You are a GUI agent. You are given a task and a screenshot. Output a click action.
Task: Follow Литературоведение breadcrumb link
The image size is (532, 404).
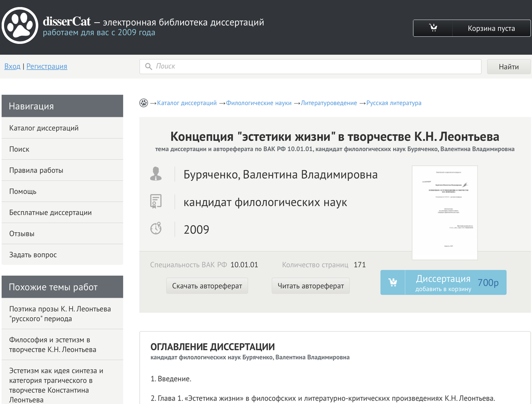point(329,103)
